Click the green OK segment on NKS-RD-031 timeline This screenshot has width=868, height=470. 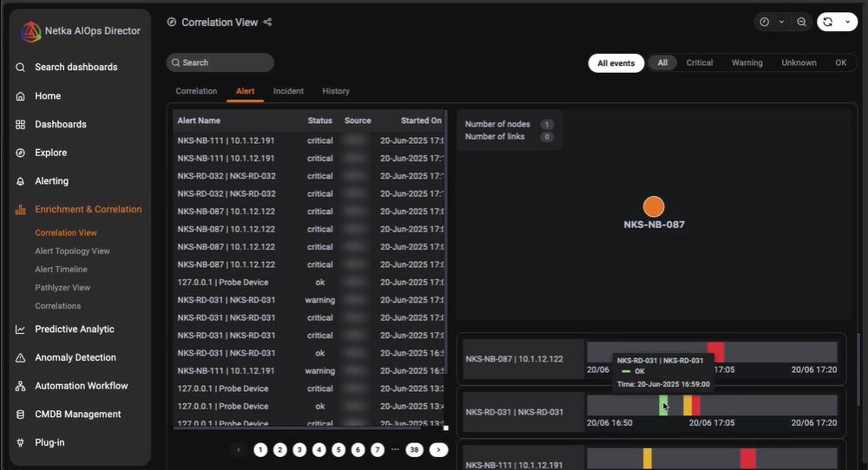coord(663,405)
